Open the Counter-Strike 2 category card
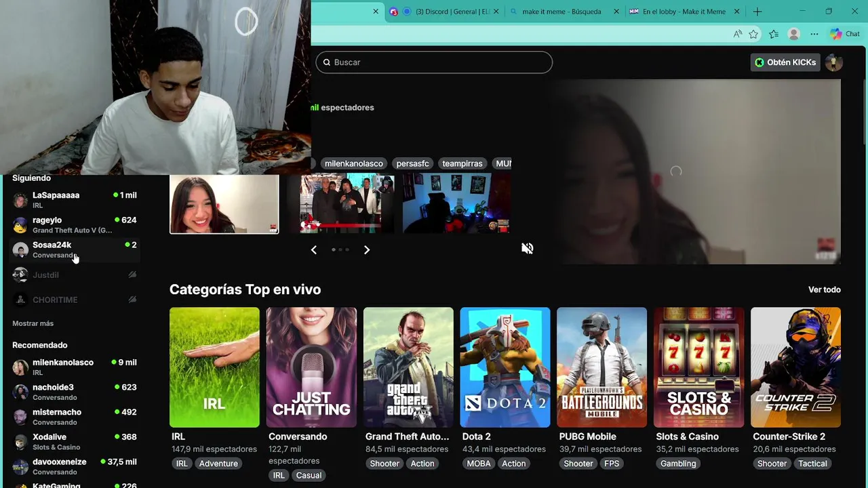Image resolution: width=868 pixels, height=488 pixels. click(x=795, y=367)
